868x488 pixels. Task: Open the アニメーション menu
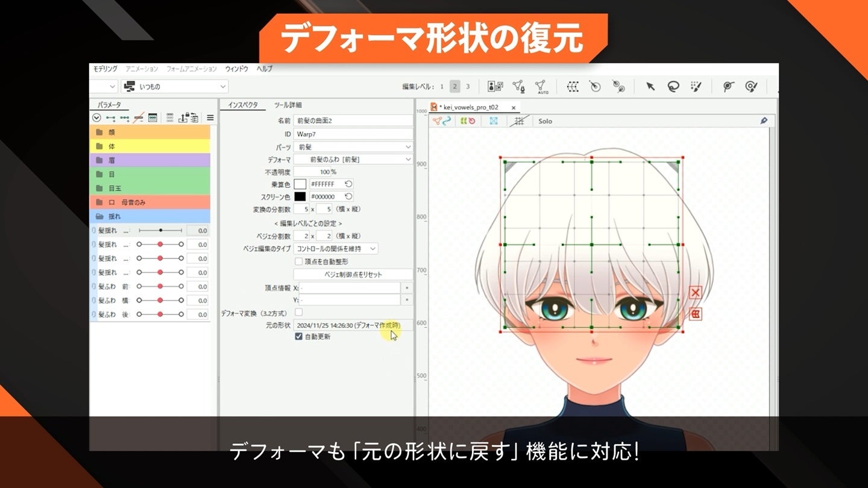(142, 69)
